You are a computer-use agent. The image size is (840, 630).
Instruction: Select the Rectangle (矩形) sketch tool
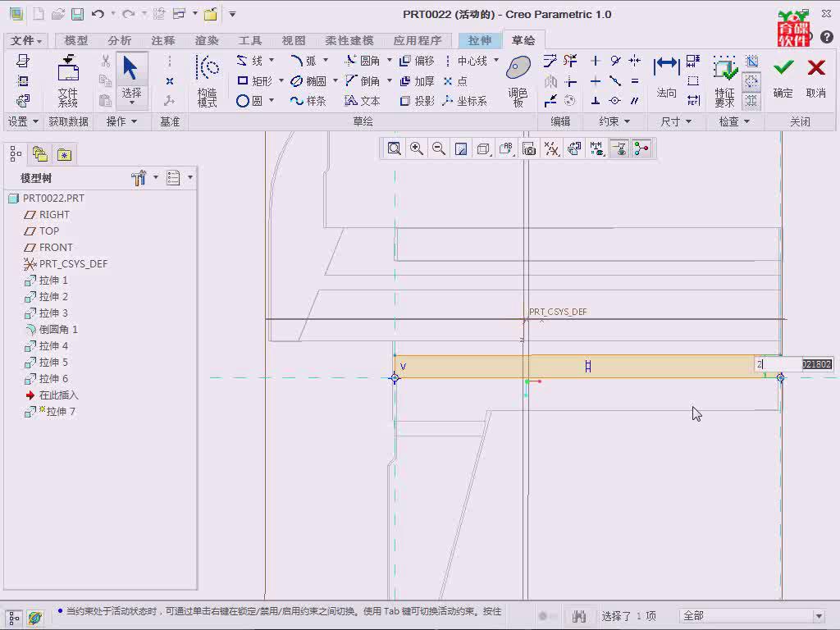click(255, 81)
